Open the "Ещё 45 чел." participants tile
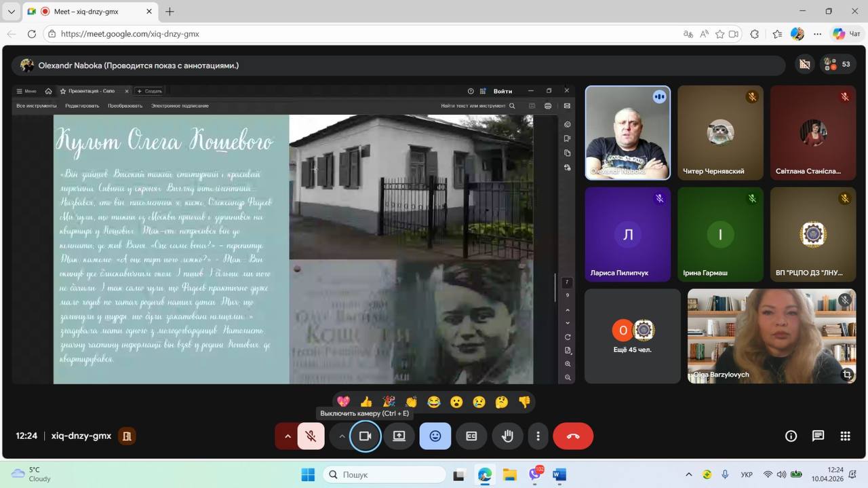The width and height of the screenshot is (868, 488). [x=632, y=336]
